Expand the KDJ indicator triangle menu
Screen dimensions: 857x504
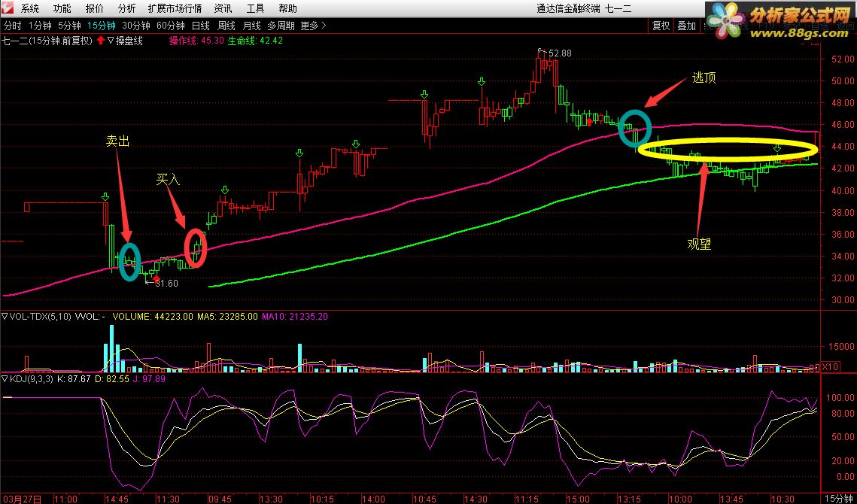pos(5,378)
